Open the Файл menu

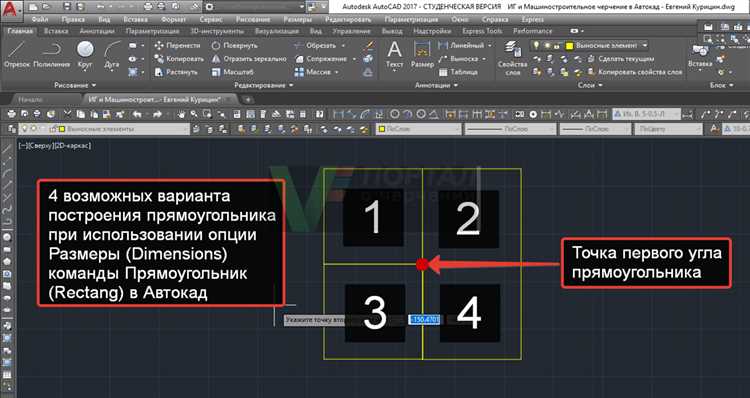(x=40, y=20)
